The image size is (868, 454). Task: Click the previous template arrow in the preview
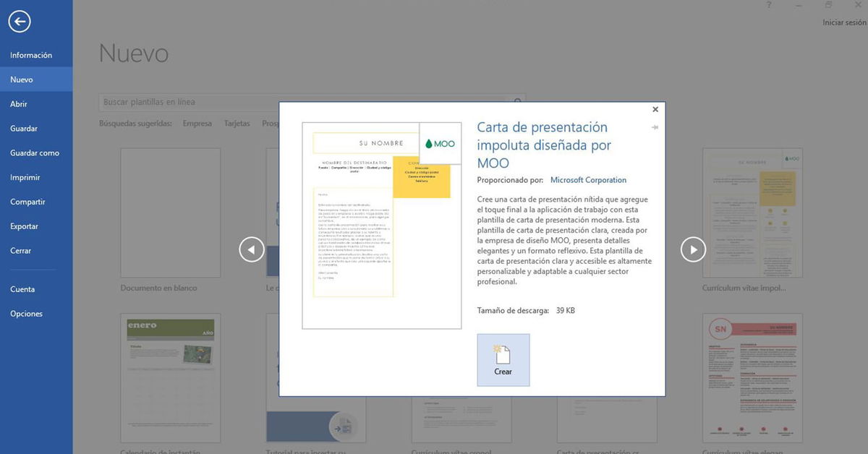click(251, 249)
